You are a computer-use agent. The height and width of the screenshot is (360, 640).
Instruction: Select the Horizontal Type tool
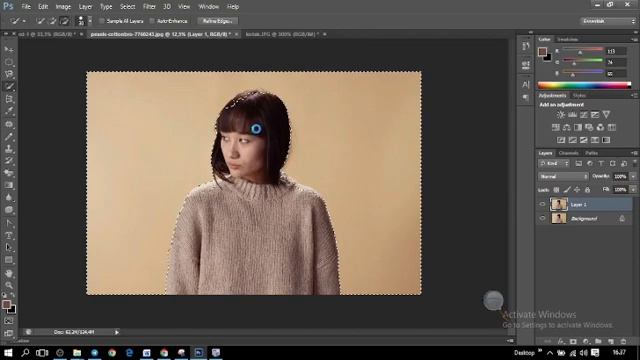click(9, 236)
